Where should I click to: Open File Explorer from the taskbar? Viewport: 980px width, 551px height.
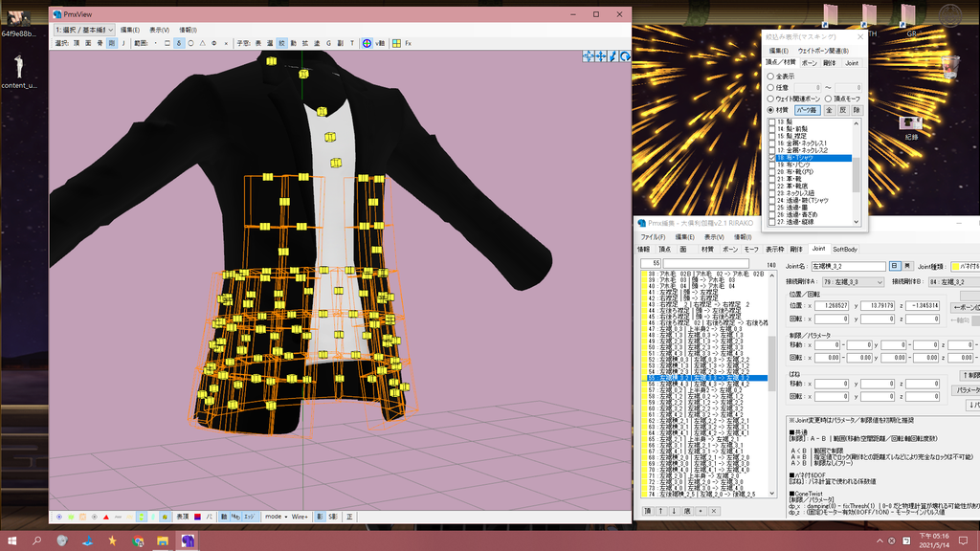tap(163, 540)
